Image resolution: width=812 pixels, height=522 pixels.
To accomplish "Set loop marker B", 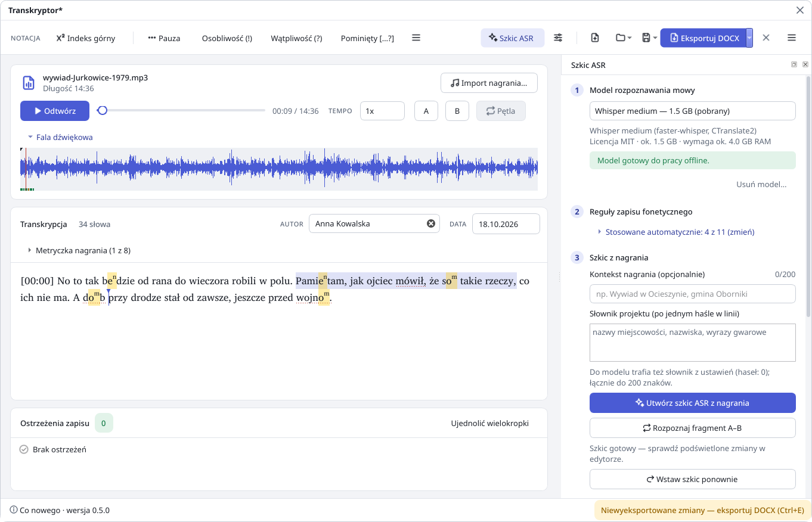I will pos(457,111).
